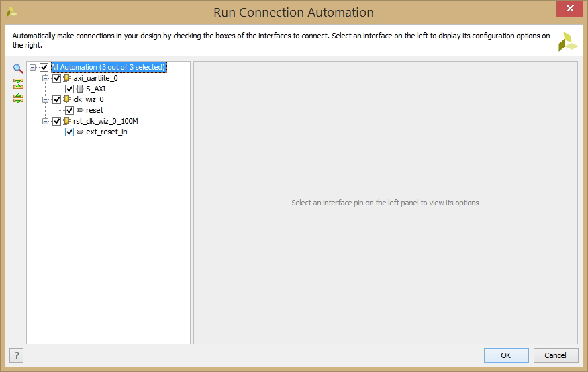
Task: Cancel the connection automation dialog
Action: tap(555, 355)
